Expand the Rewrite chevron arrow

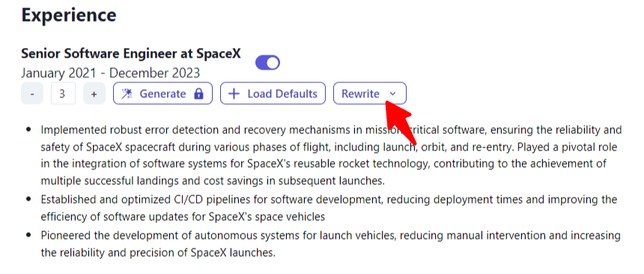(x=392, y=94)
